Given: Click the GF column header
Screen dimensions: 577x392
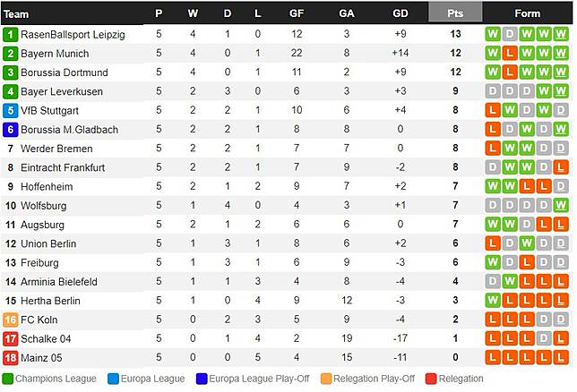Looking at the screenshot, I should (297, 13).
